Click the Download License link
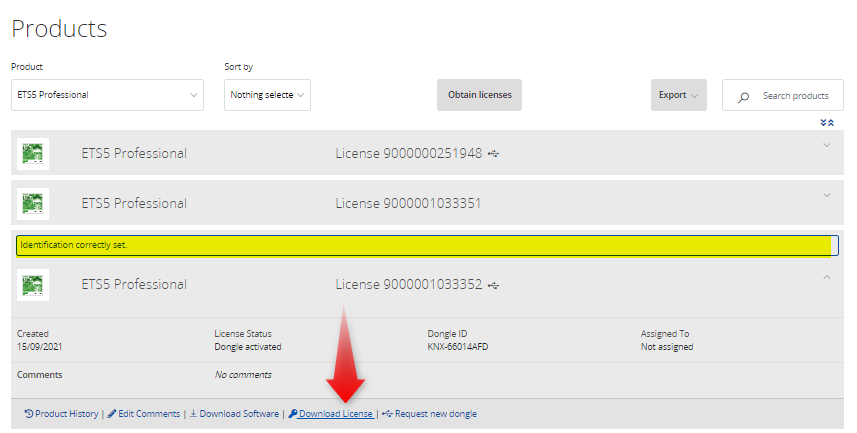The width and height of the screenshot is (857, 433). coord(336,414)
